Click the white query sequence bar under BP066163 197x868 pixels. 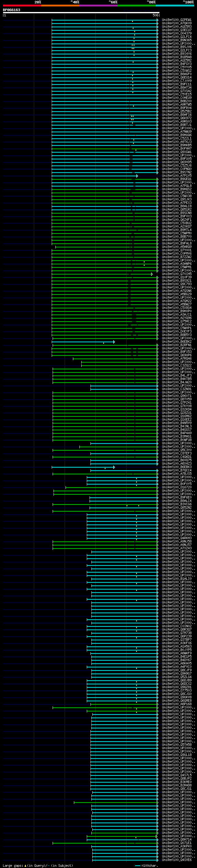81,13
